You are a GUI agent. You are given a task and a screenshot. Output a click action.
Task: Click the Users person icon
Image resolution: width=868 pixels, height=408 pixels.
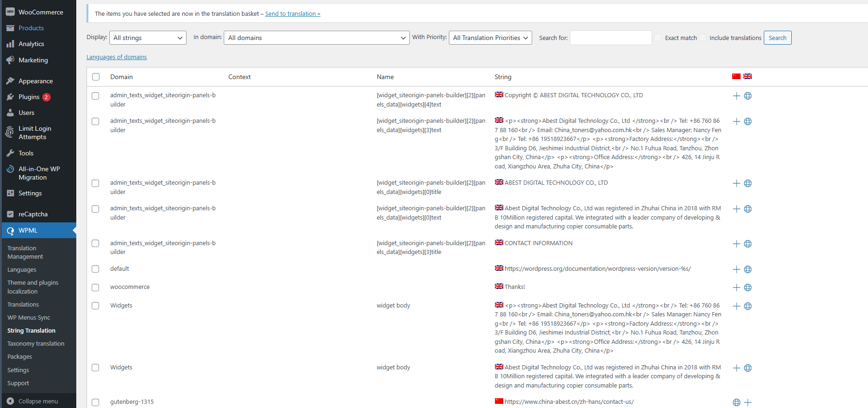coord(10,113)
